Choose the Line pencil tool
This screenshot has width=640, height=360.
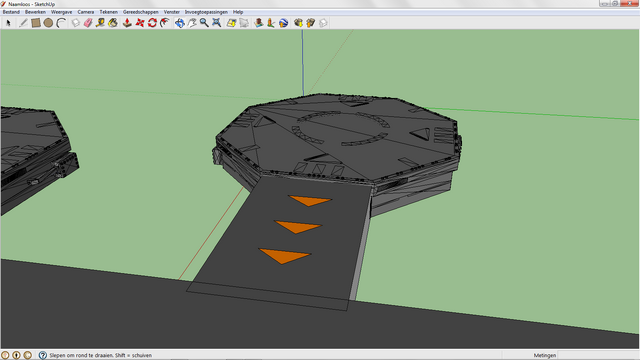pos(23,23)
